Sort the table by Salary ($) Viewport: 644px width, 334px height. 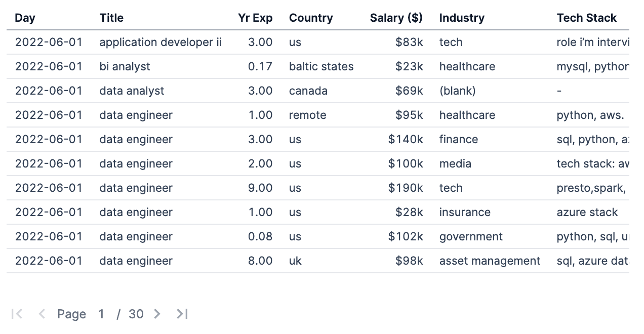[x=396, y=18]
